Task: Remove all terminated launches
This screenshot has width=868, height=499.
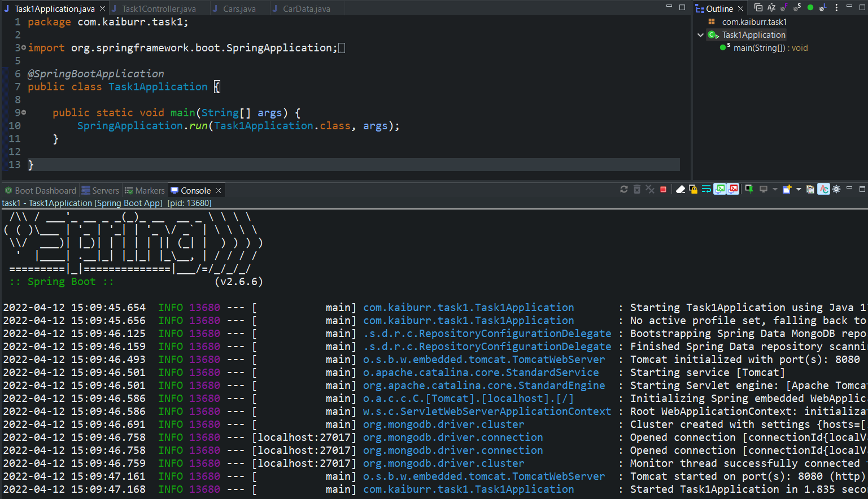Action: click(x=637, y=190)
